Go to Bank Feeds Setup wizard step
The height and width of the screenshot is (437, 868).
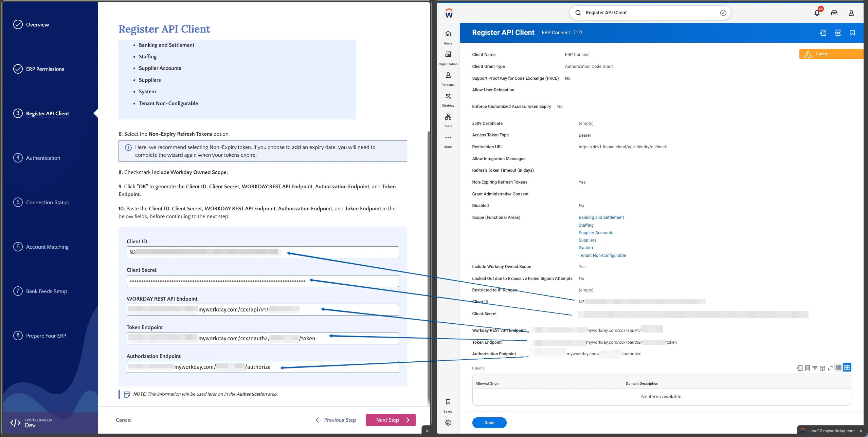(x=40, y=291)
